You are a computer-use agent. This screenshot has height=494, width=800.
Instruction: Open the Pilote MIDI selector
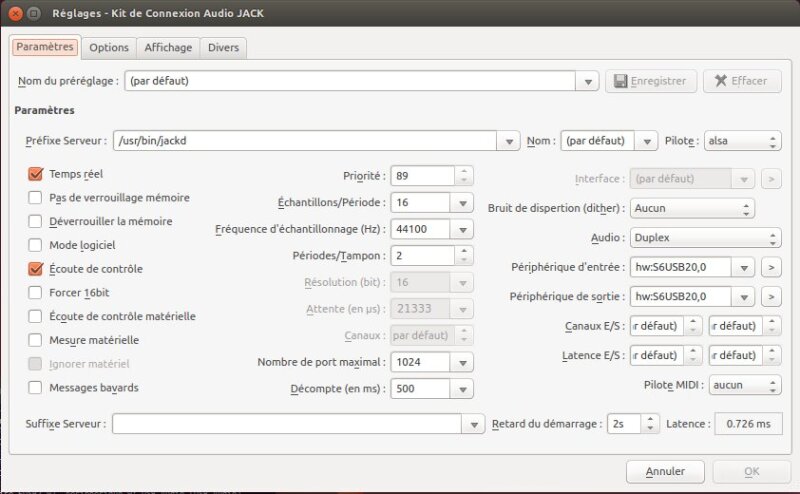point(744,385)
